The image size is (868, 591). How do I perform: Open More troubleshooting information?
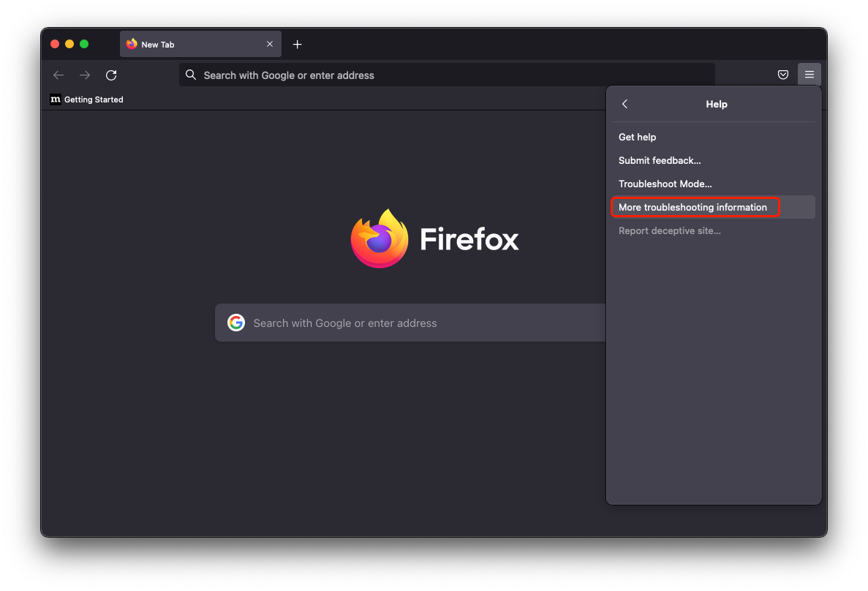714,207
